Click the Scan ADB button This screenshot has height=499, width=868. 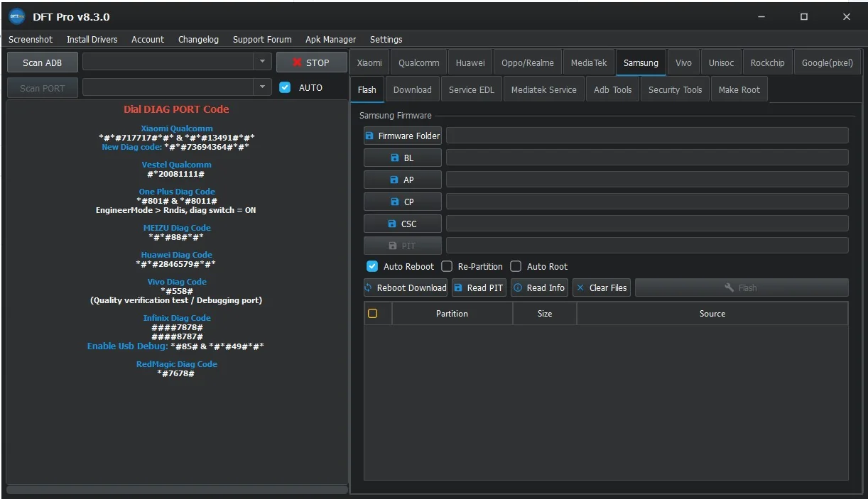pyautogui.click(x=43, y=62)
